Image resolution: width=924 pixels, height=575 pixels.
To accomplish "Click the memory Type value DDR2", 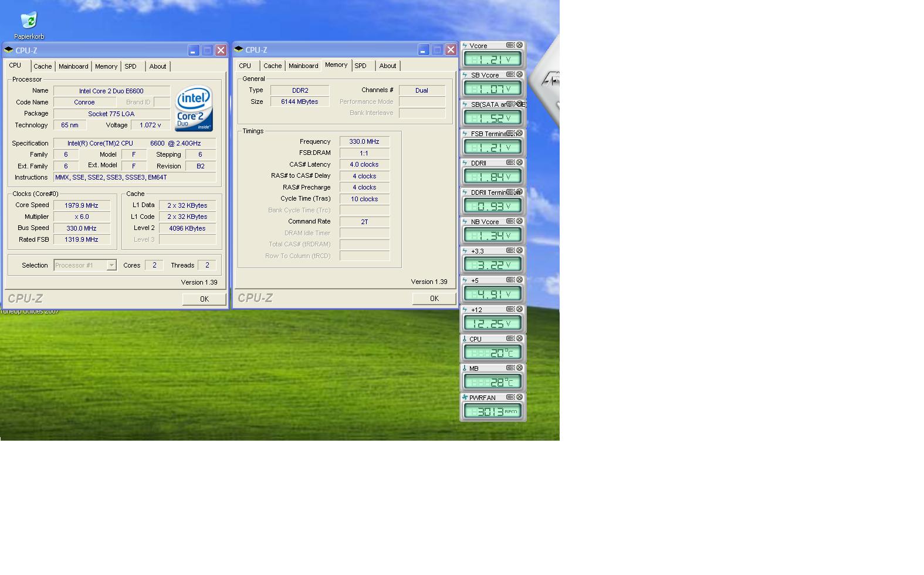I will point(300,90).
